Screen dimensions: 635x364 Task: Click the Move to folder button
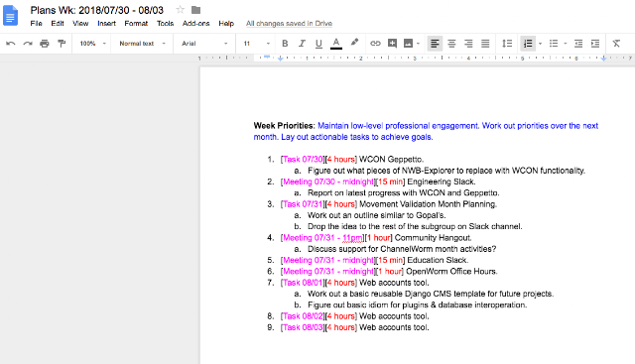point(196,10)
